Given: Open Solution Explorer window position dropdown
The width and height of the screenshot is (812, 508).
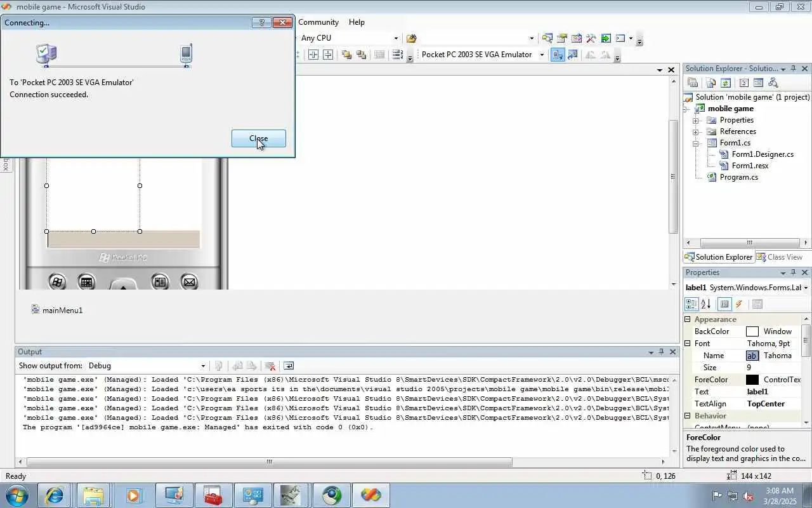Looking at the screenshot, I should point(783,69).
